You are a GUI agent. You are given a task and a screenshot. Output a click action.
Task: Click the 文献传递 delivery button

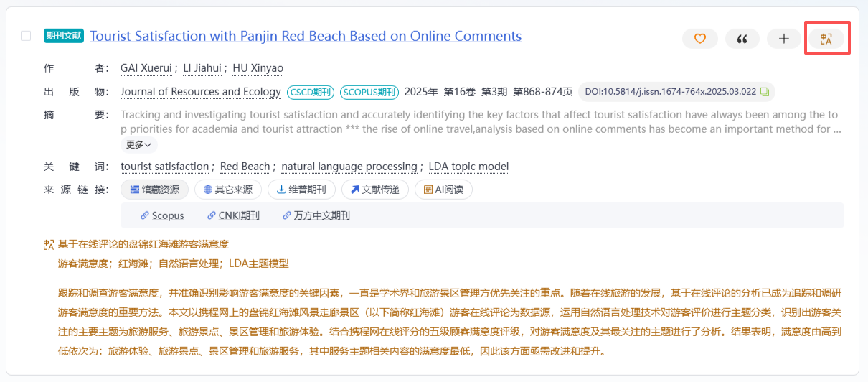pos(375,190)
